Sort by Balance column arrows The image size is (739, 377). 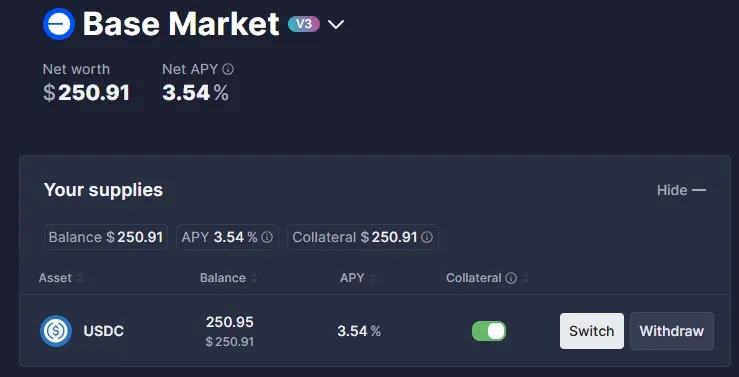(x=254, y=278)
